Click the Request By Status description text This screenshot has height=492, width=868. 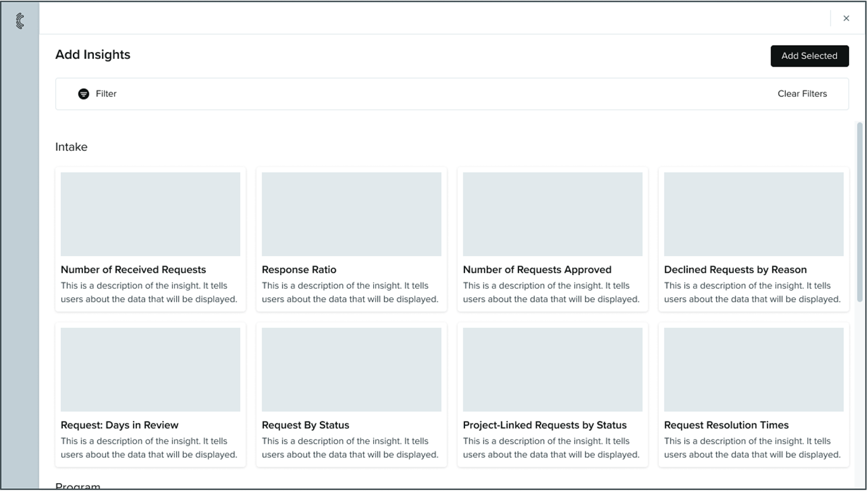click(x=350, y=448)
